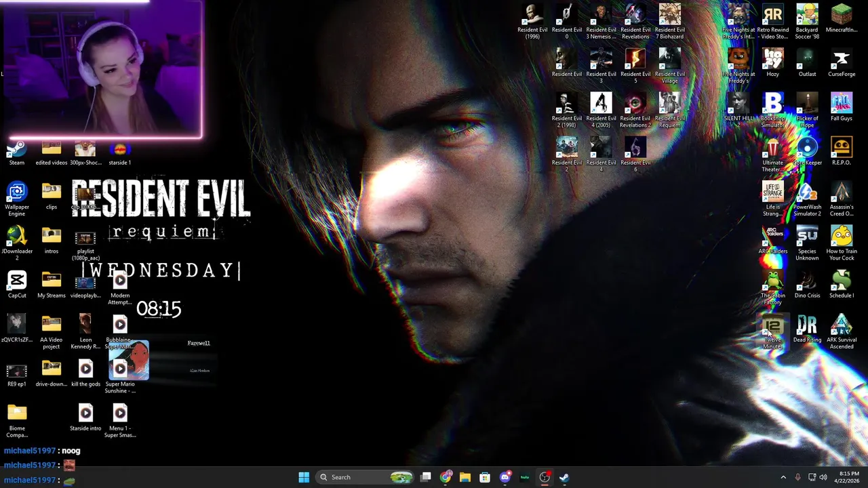The image size is (868, 488).
Task: Select the clips folder on desktop
Action: tap(52, 197)
